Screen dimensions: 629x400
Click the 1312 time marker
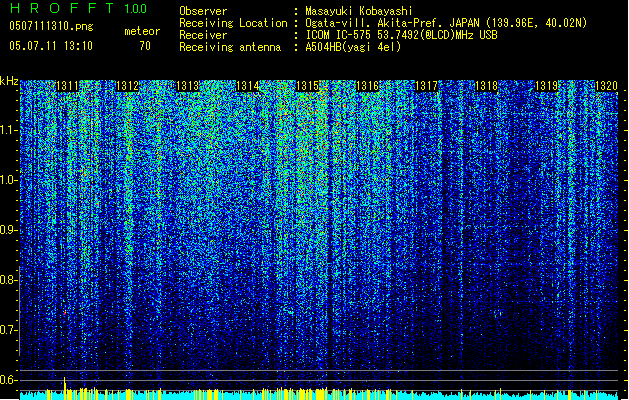[x=127, y=86]
